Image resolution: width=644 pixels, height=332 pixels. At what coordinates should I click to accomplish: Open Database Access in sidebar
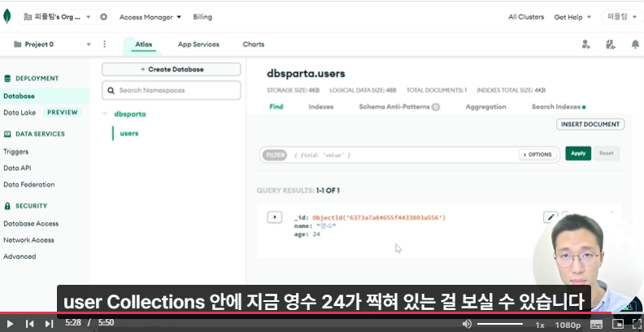[31, 224]
